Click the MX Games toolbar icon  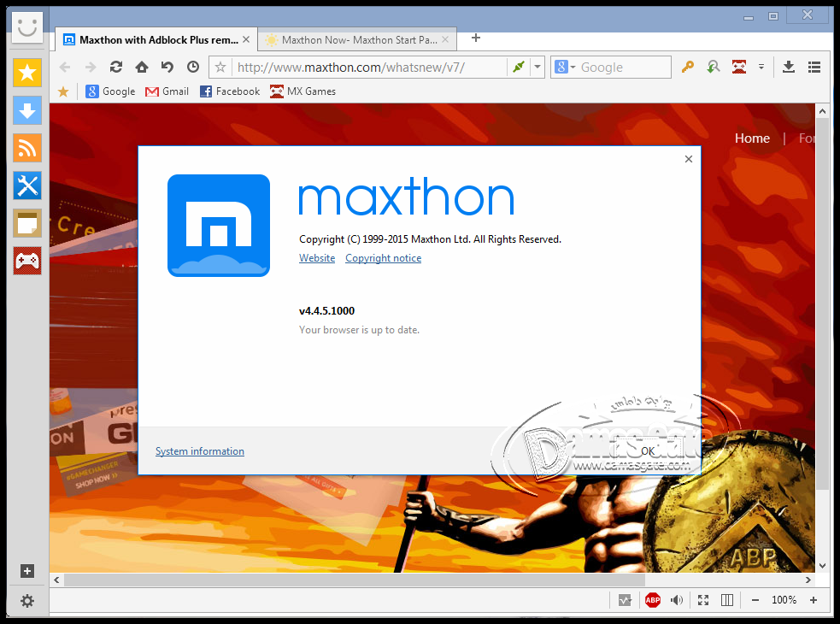(739, 67)
